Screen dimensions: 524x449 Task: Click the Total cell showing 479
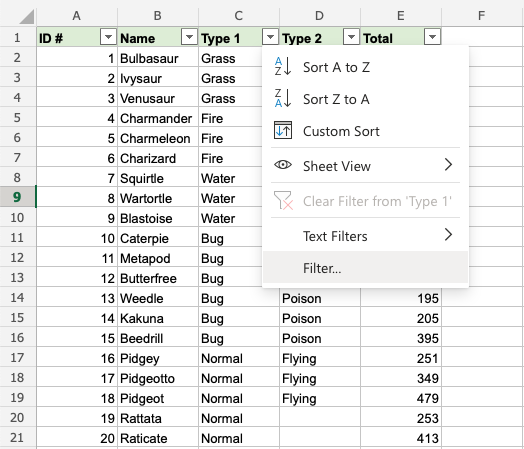(401, 398)
